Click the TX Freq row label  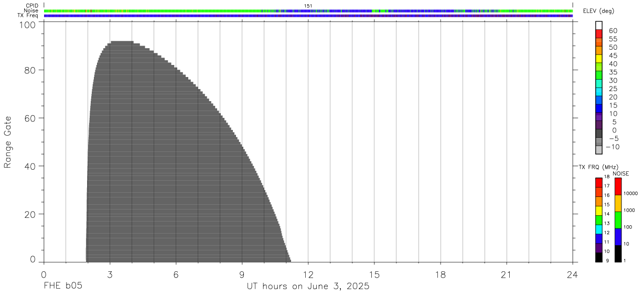pyautogui.click(x=28, y=15)
